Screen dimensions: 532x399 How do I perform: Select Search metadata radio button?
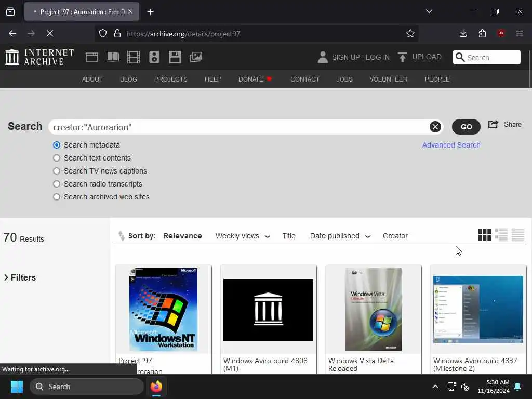coord(57,145)
